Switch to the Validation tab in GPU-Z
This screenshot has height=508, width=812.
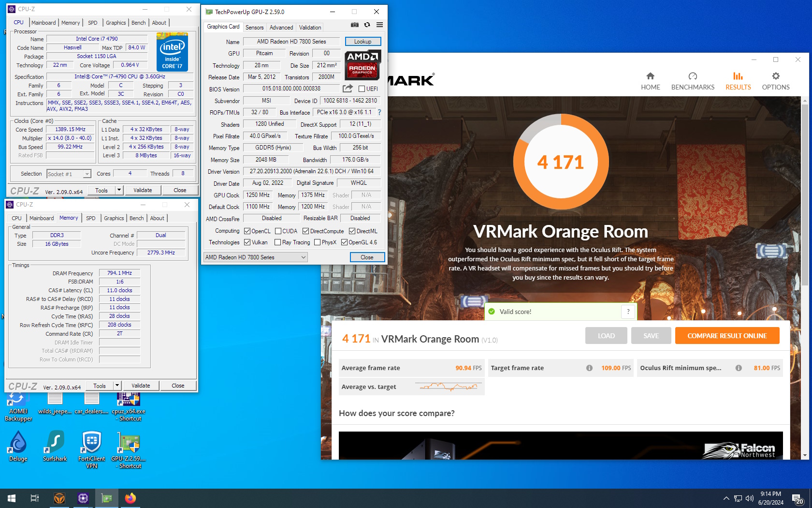310,28
